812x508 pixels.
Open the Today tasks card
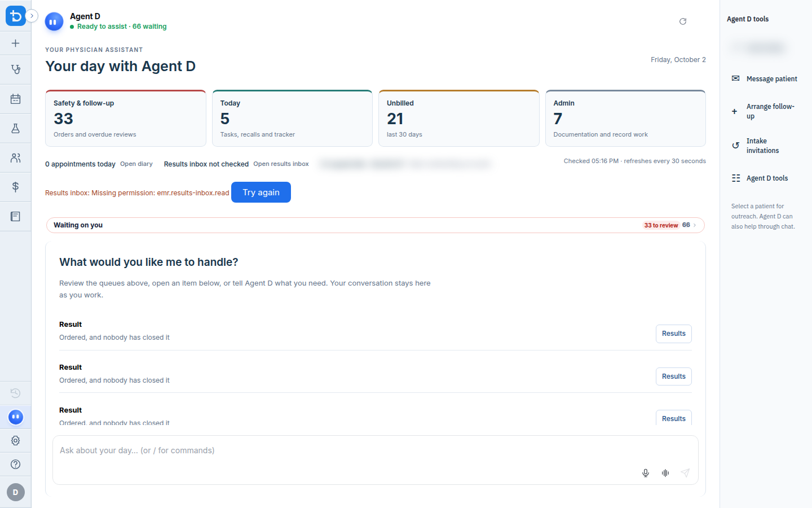(292, 118)
